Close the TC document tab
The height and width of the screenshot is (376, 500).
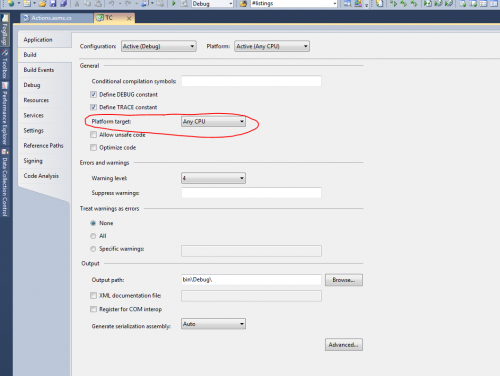click(129, 18)
